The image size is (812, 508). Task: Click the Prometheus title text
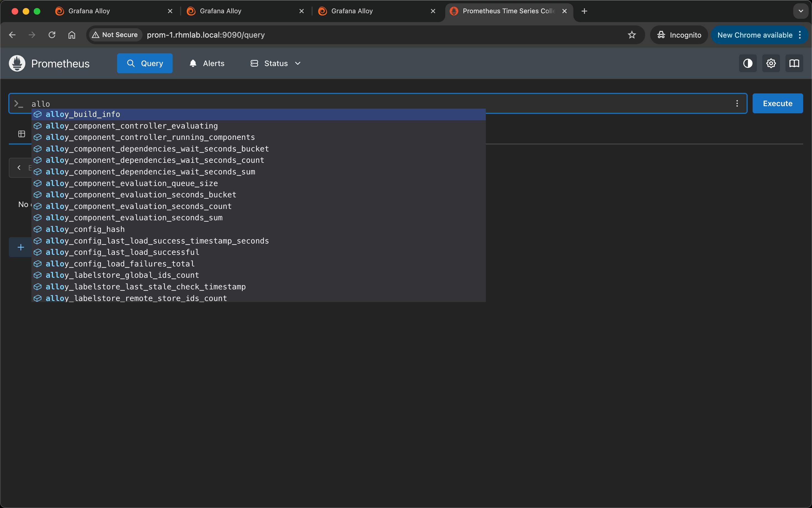pos(60,64)
